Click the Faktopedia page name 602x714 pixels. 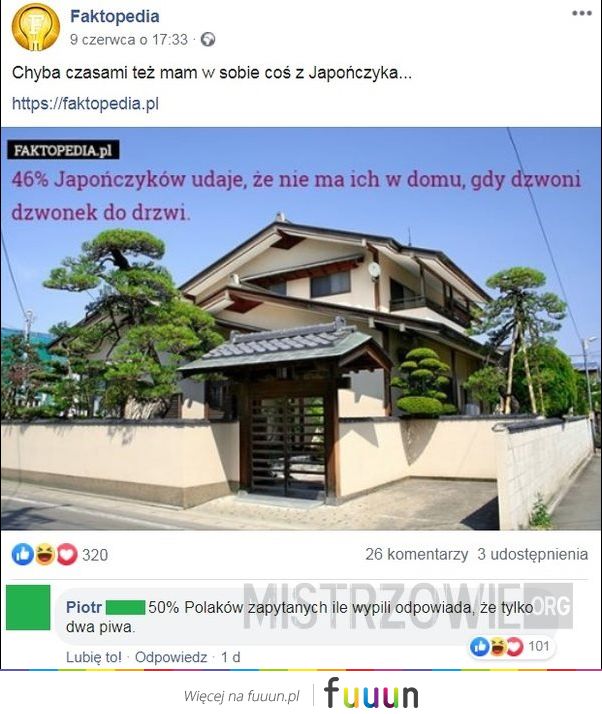pyautogui.click(x=115, y=16)
